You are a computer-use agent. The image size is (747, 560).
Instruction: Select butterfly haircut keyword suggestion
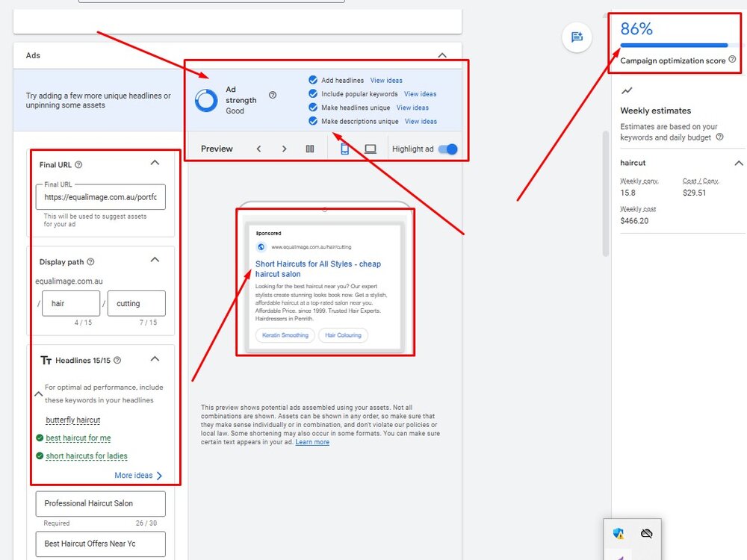[73, 420]
